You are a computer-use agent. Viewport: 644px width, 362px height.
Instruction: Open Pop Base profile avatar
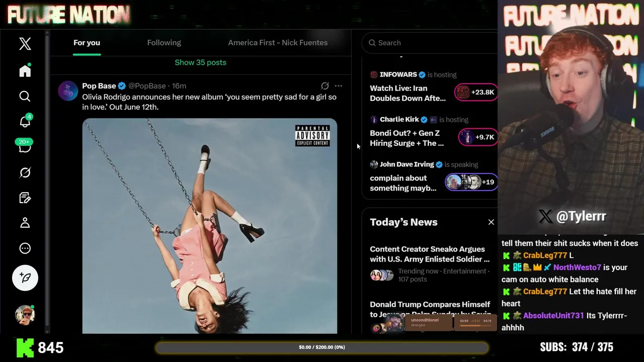(x=68, y=91)
